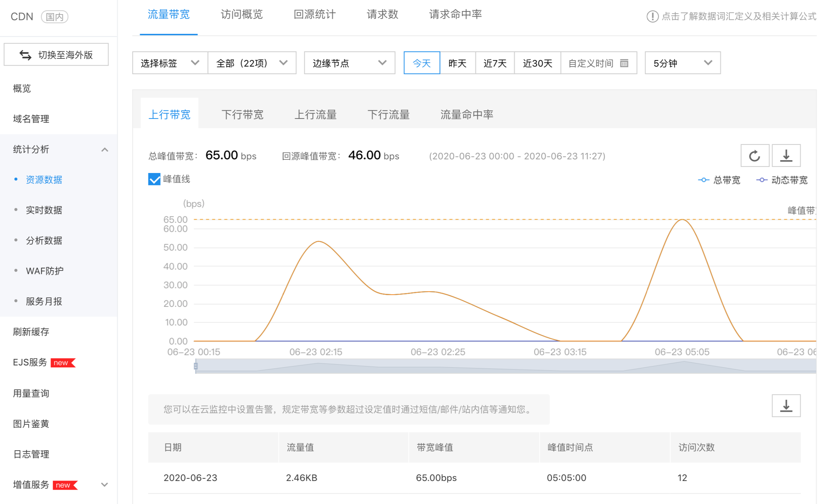This screenshot has height=504, width=826.
Task: Open the custom time calendar icon
Action: [x=624, y=63]
